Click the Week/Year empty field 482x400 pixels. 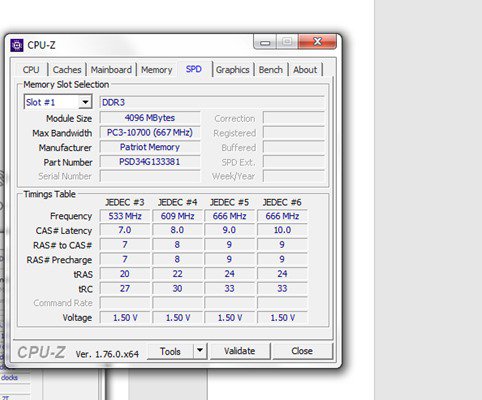point(293,176)
